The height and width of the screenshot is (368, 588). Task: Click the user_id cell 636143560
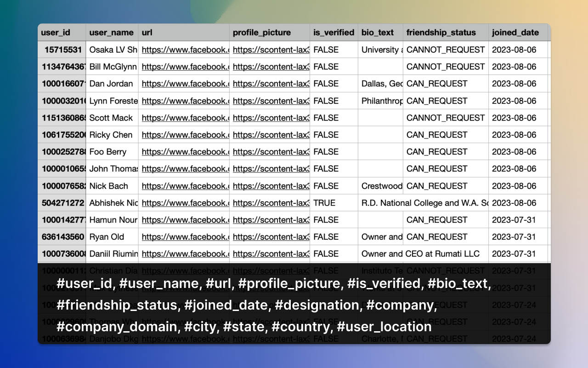coord(62,237)
